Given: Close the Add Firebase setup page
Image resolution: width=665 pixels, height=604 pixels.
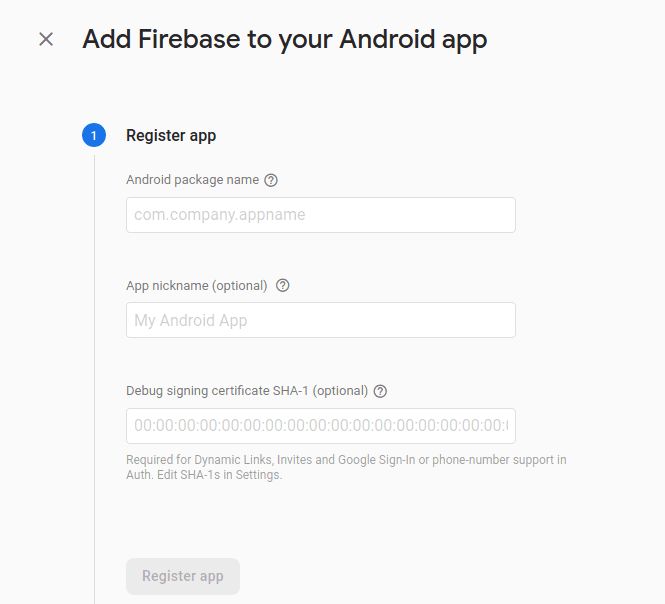Looking at the screenshot, I should (46, 40).
